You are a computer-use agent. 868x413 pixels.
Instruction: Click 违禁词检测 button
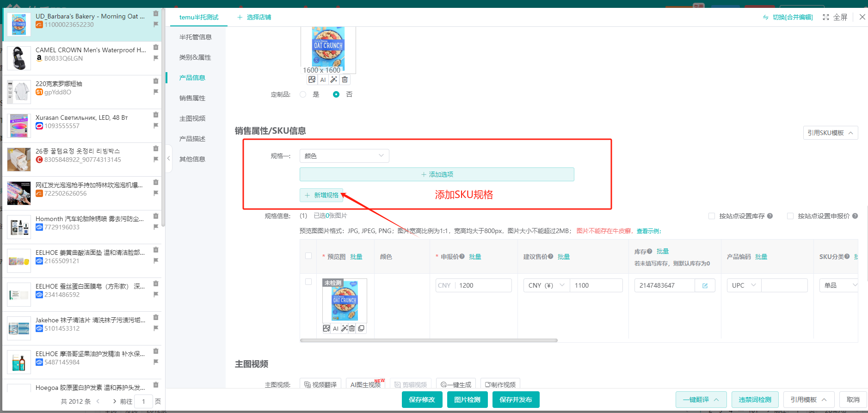(x=755, y=400)
